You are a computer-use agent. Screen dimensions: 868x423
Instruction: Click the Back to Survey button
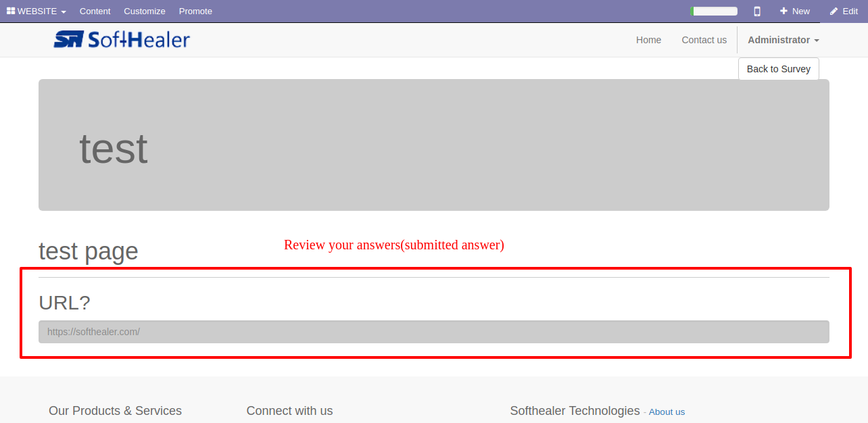[x=779, y=69]
